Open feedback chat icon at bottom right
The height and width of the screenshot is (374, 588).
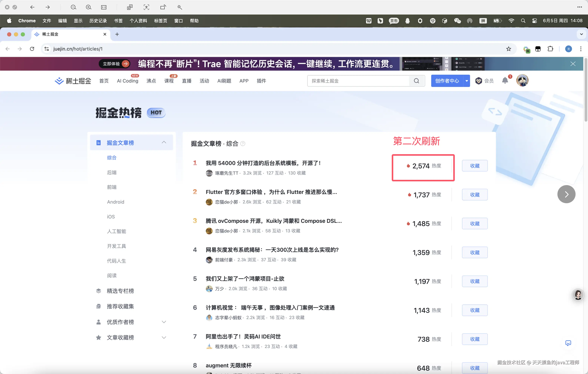coord(568,343)
